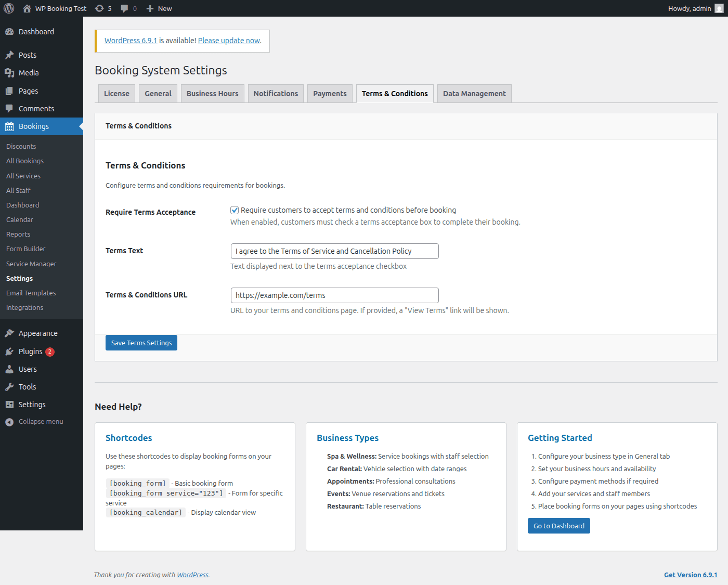Open Comments via speech bubble sidebar icon

pyautogui.click(x=10, y=108)
